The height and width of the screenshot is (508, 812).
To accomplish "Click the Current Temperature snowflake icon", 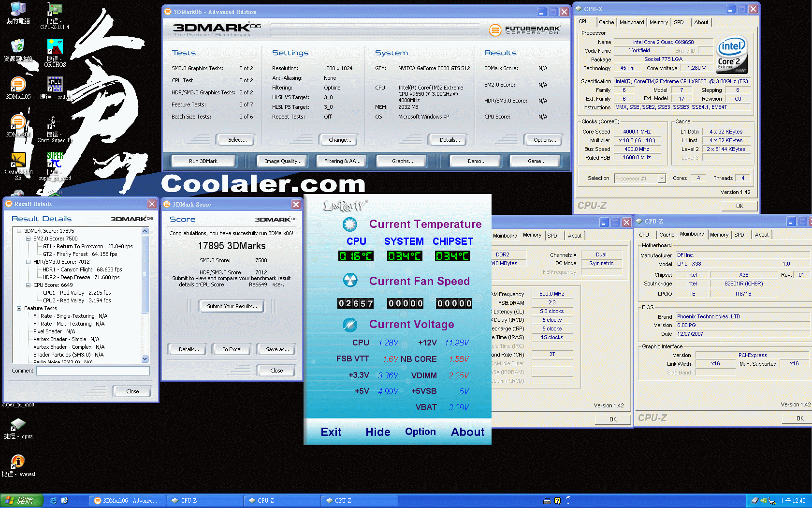I will 350,224.
